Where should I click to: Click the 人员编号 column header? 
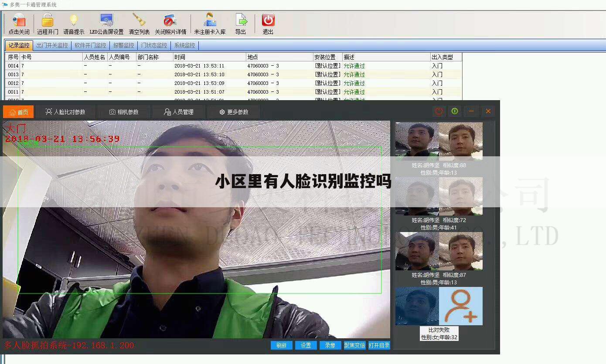point(122,57)
